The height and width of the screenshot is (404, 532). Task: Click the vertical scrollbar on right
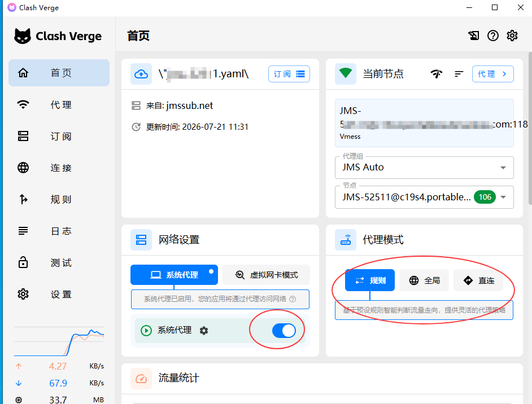530,129
